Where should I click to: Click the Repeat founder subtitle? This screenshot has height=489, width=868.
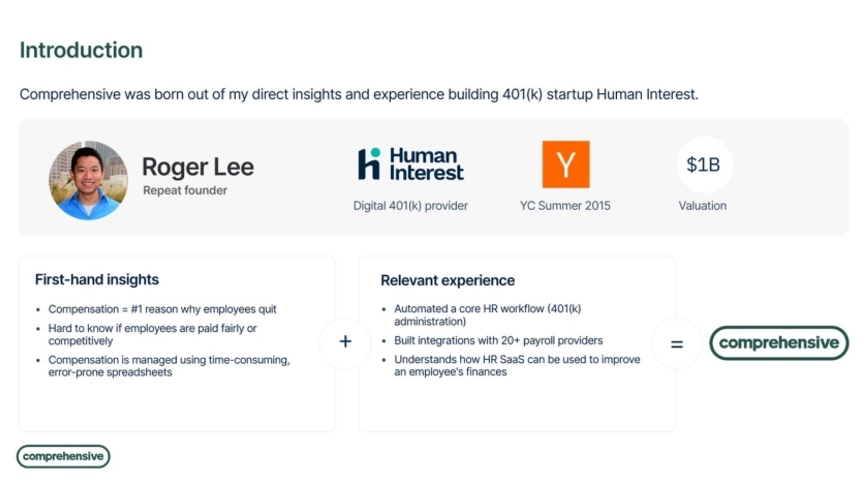click(185, 190)
